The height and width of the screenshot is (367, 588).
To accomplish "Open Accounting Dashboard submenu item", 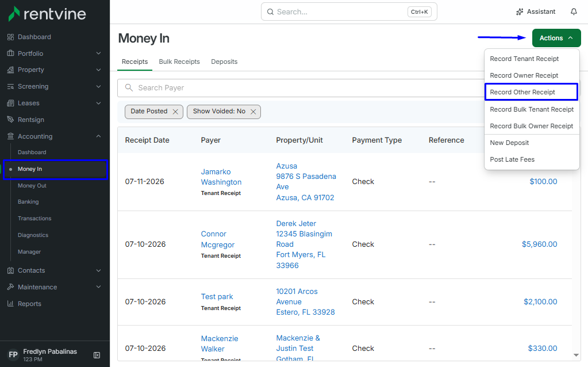I will point(32,152).
